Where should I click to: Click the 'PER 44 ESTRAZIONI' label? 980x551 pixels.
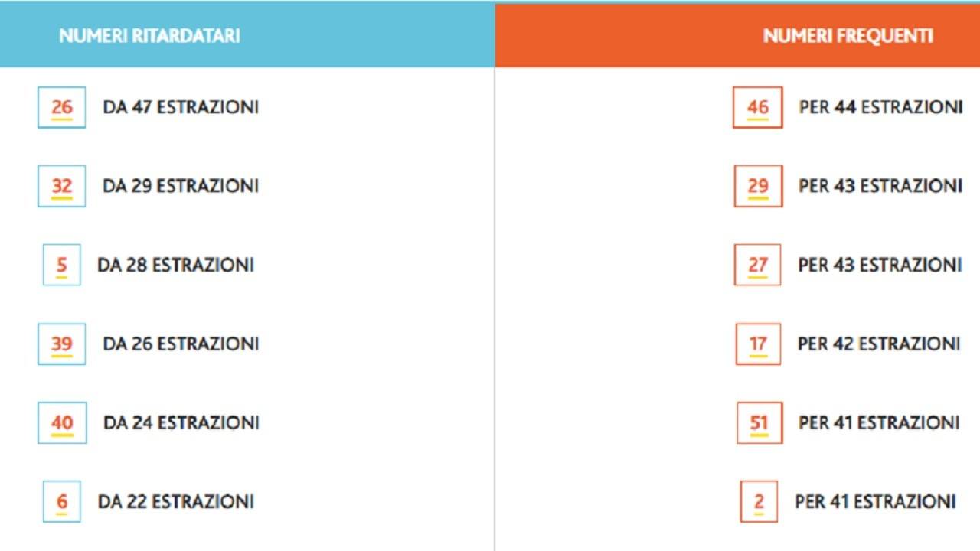(x=880, y=107)
